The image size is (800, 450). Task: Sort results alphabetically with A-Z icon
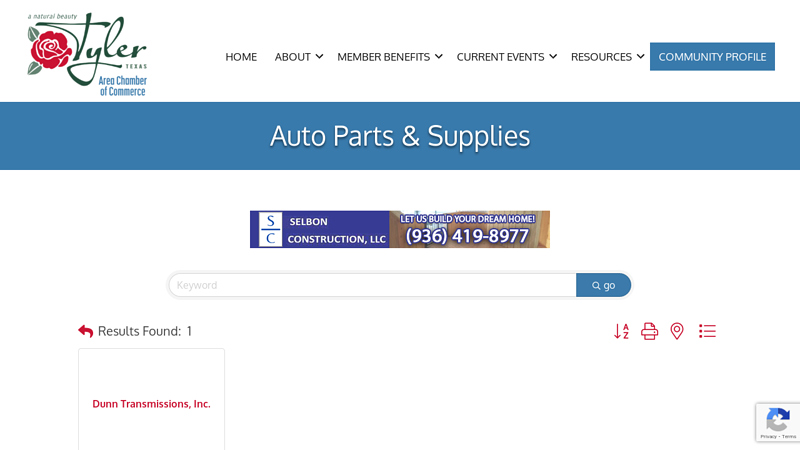(x=621, y=331)
